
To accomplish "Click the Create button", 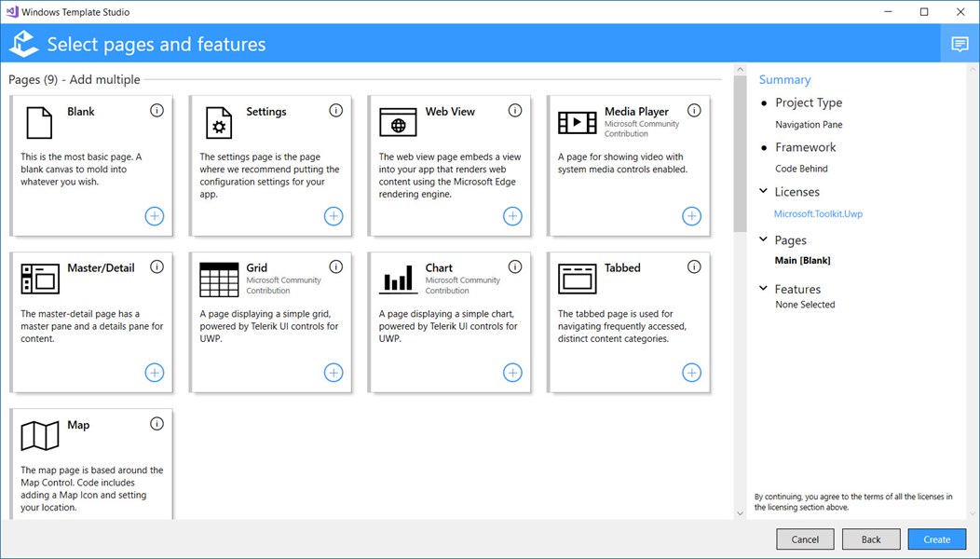I will (937, 539).
